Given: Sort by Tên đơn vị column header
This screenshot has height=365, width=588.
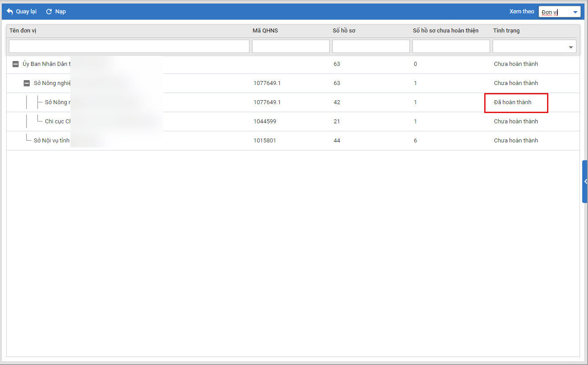Looking at the screenshot, I should point(23,31).
